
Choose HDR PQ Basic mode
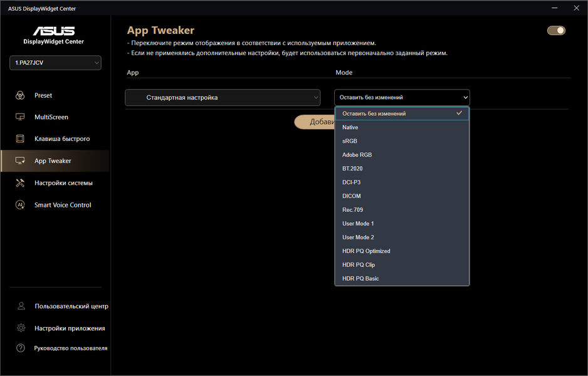point(402,278)
